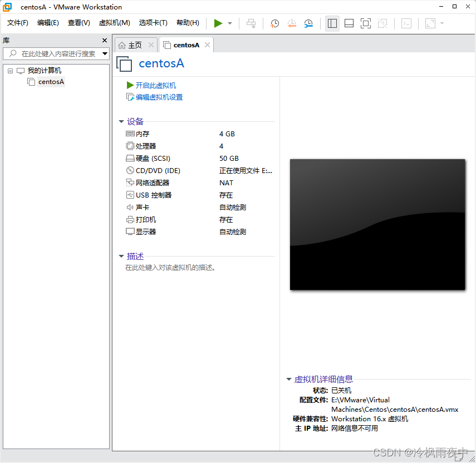476x463 pixels.
Task: Click the USB 控制器 device icon
Action: coord(130,195)
